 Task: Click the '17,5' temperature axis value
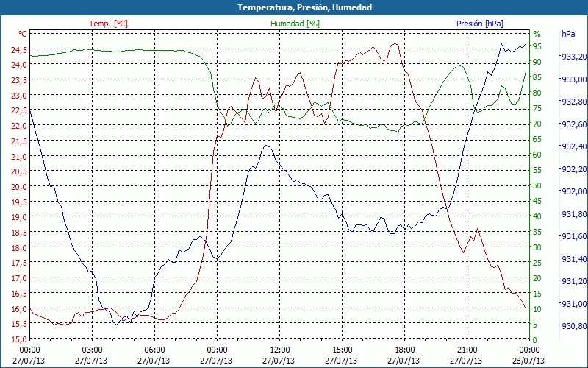(19, 263)
